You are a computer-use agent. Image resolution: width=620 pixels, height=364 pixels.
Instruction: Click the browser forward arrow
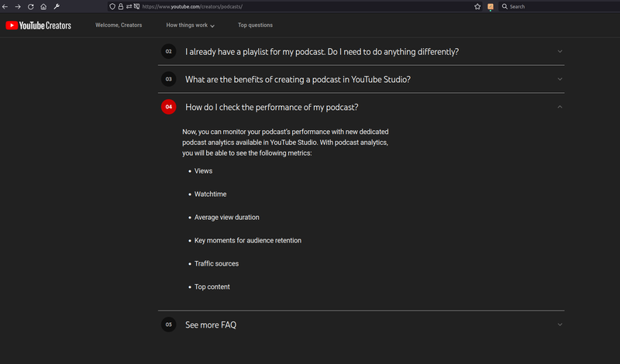18,6
